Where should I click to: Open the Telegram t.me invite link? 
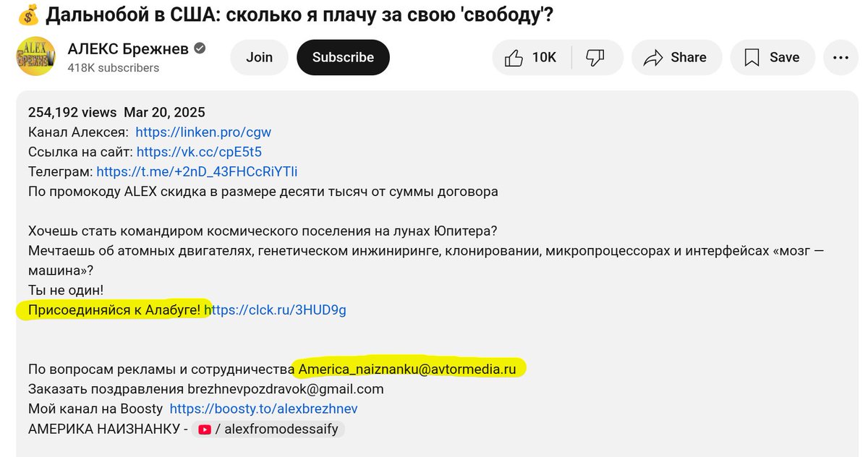pyautogui.click(x=197, y=171)
